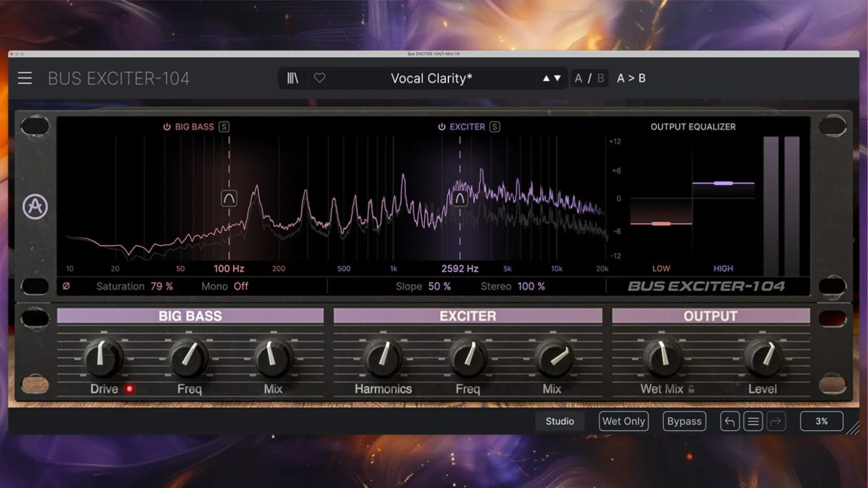Enable Wet Only mode

coord(623,421)
